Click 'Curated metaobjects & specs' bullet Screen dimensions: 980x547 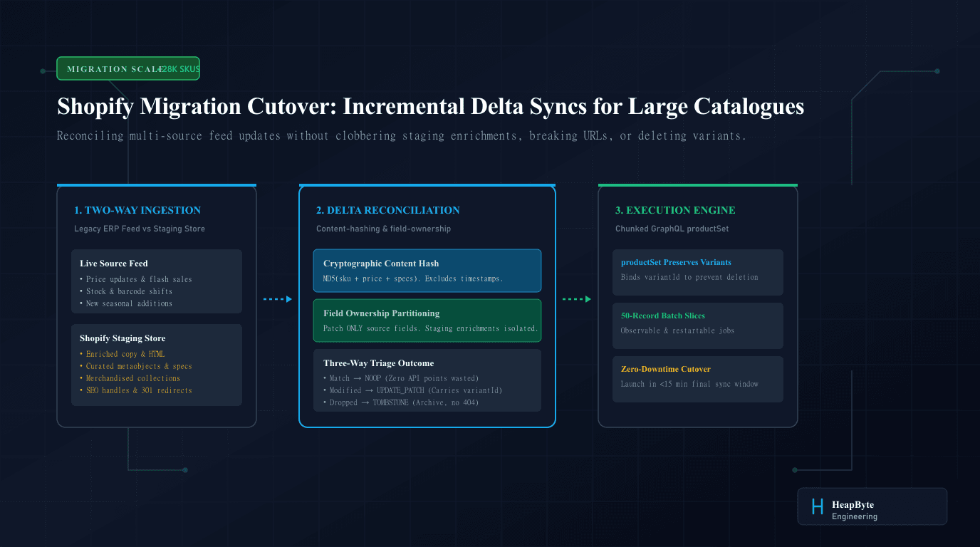136,366
